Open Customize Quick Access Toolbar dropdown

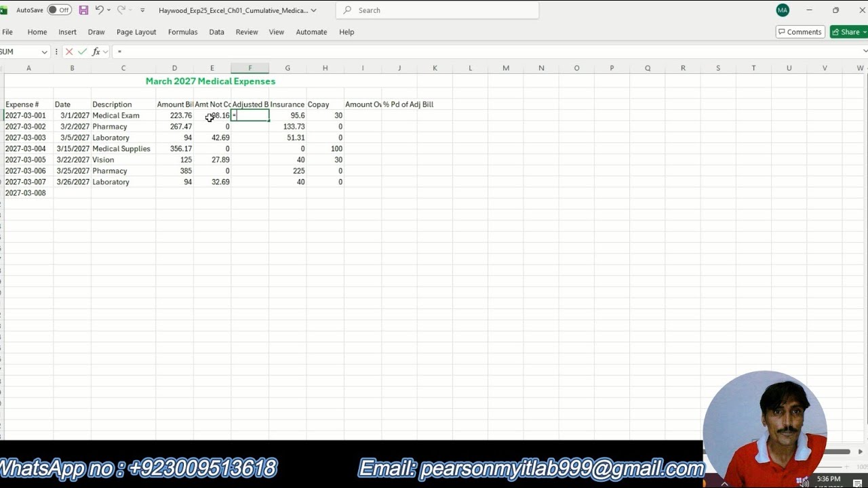[x=142, y=10]
